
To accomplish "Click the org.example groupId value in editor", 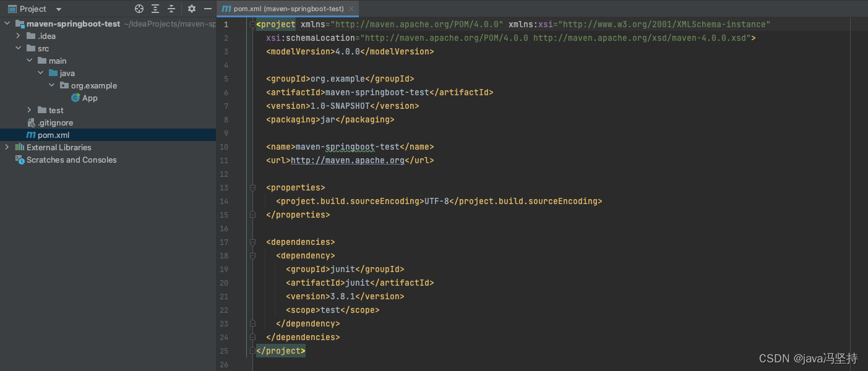I will 337,79.
